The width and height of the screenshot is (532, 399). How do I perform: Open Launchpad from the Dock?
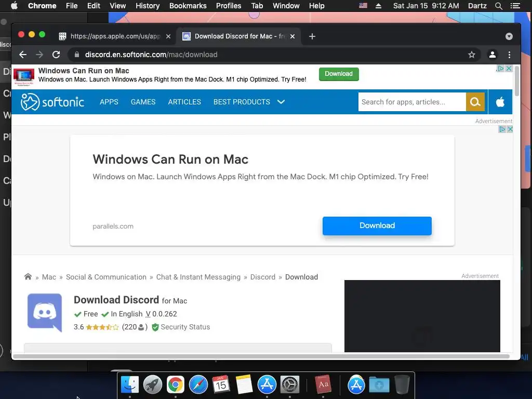pyautogui.click(x=153, y=384)
